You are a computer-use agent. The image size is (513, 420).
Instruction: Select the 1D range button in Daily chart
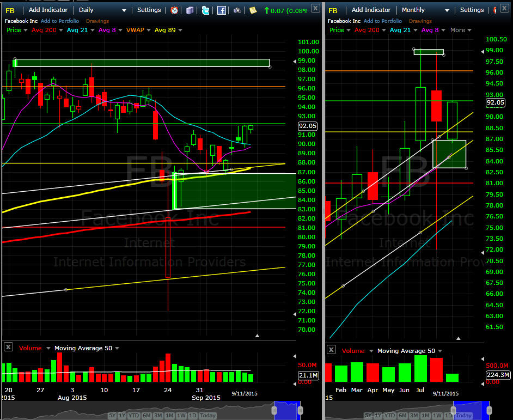192,416
